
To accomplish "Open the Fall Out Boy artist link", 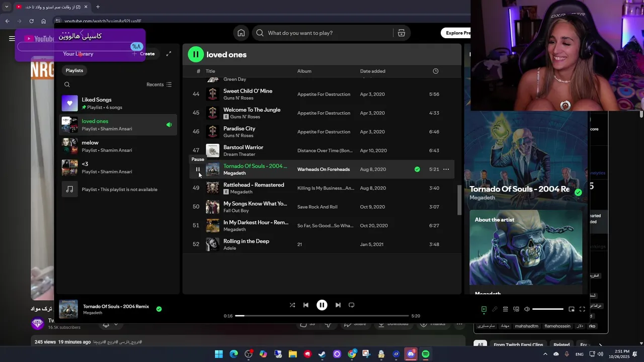I will point(236,211).
